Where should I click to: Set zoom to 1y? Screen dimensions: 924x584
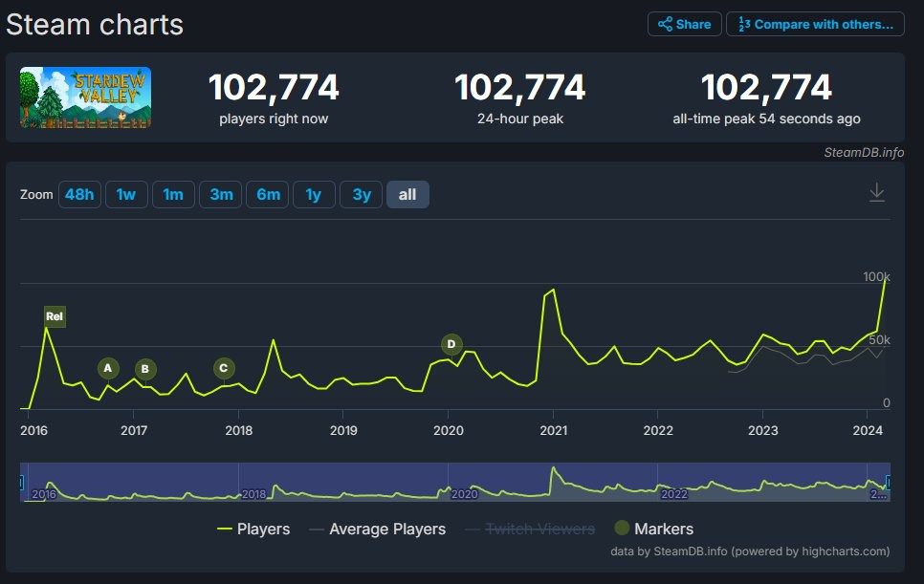pos(314,194)
